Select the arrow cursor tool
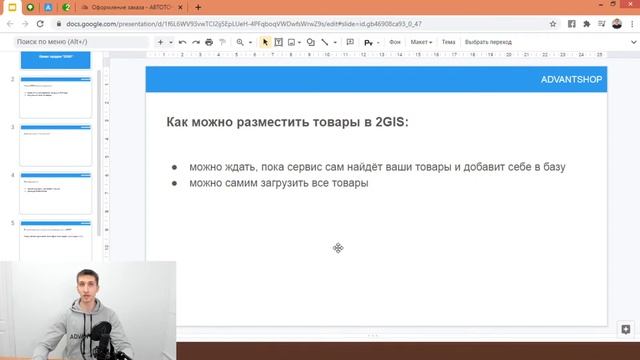Viewport: 640px width, 360px height. point(265,42)
